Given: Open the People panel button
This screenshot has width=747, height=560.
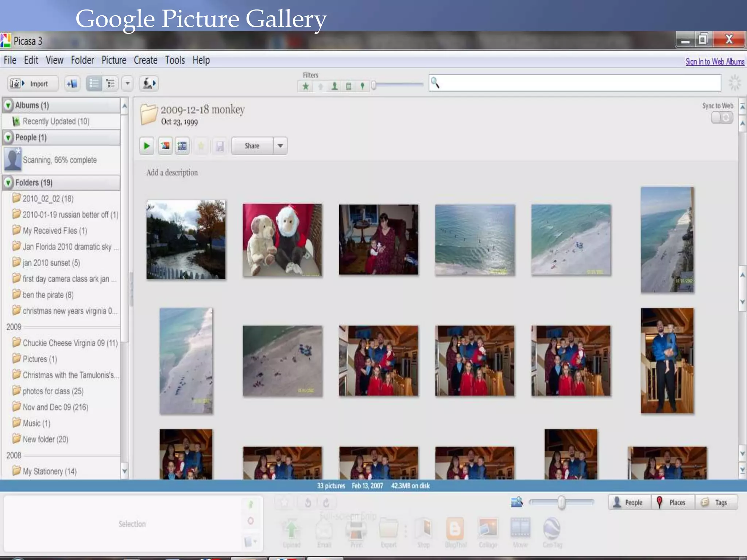Looking at the screenshot, I should click(629, 502).
